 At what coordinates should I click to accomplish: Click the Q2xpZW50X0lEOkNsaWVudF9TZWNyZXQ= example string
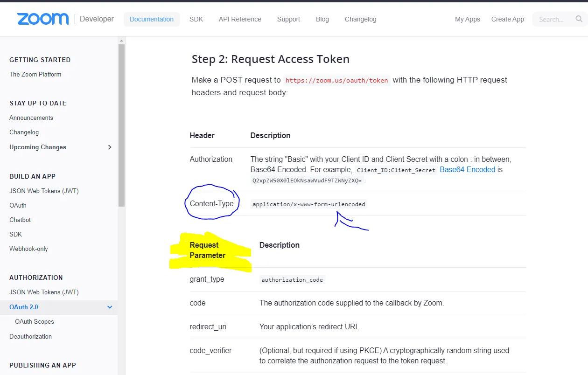coord(307,181)
